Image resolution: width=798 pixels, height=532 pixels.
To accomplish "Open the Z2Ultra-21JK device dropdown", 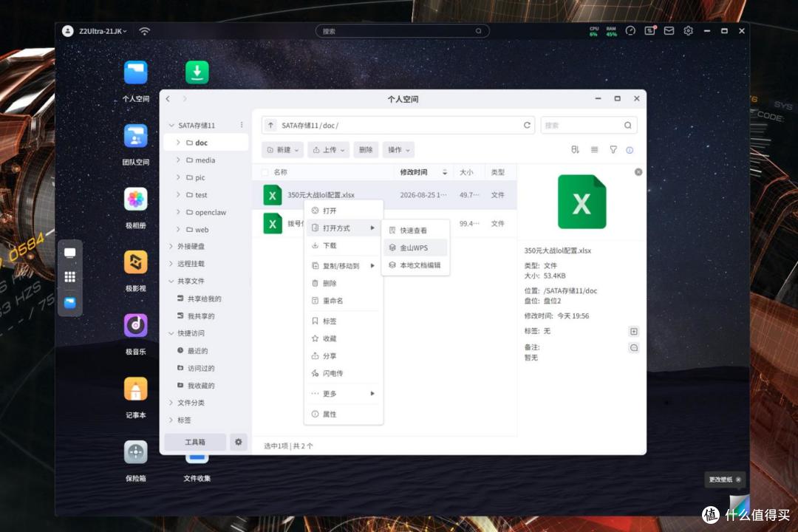I will pyautogui.click(x=103, y=31).
